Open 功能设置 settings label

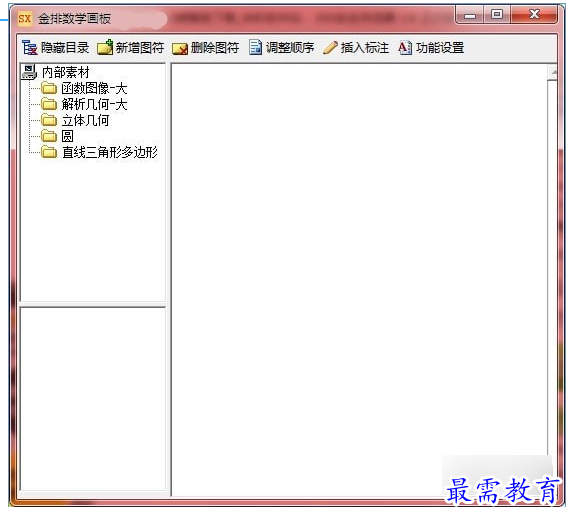click(440, 48)
